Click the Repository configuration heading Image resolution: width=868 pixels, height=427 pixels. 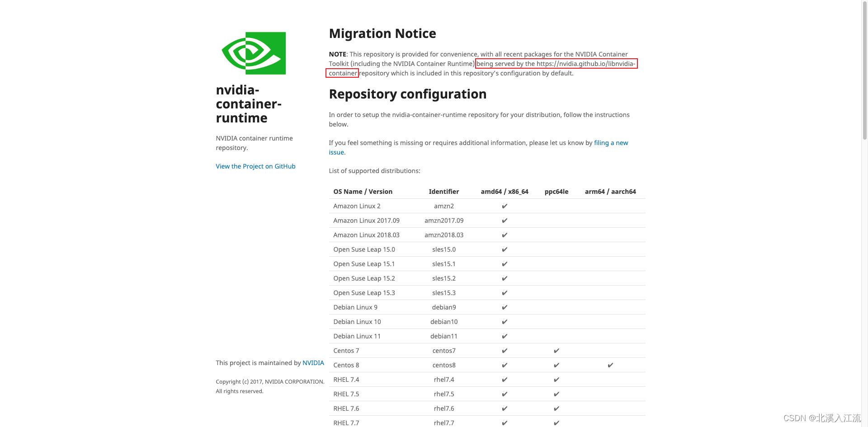(x=408, y=94)
